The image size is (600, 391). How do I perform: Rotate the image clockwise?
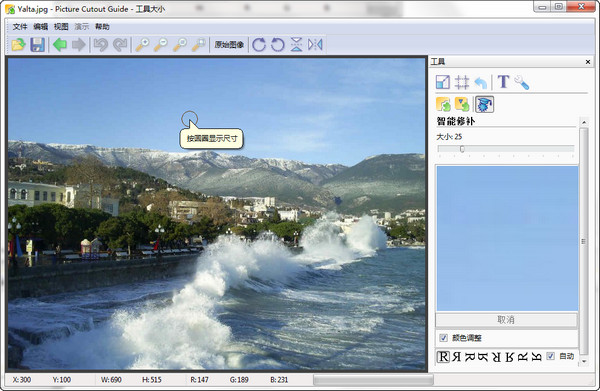[x=259, y=45]
